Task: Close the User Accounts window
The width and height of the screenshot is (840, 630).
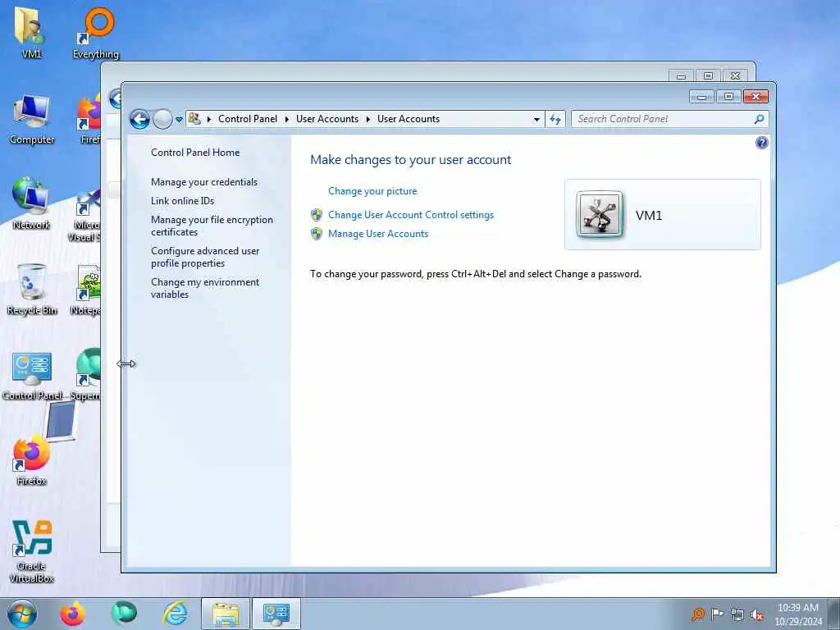Action: (x=756, y=97)
